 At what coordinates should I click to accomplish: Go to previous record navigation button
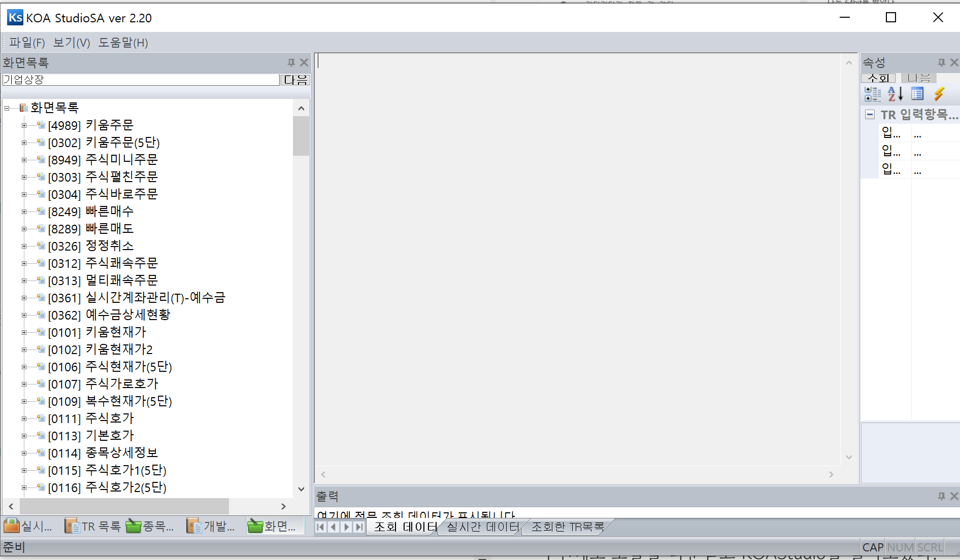(x=334, y=527)
